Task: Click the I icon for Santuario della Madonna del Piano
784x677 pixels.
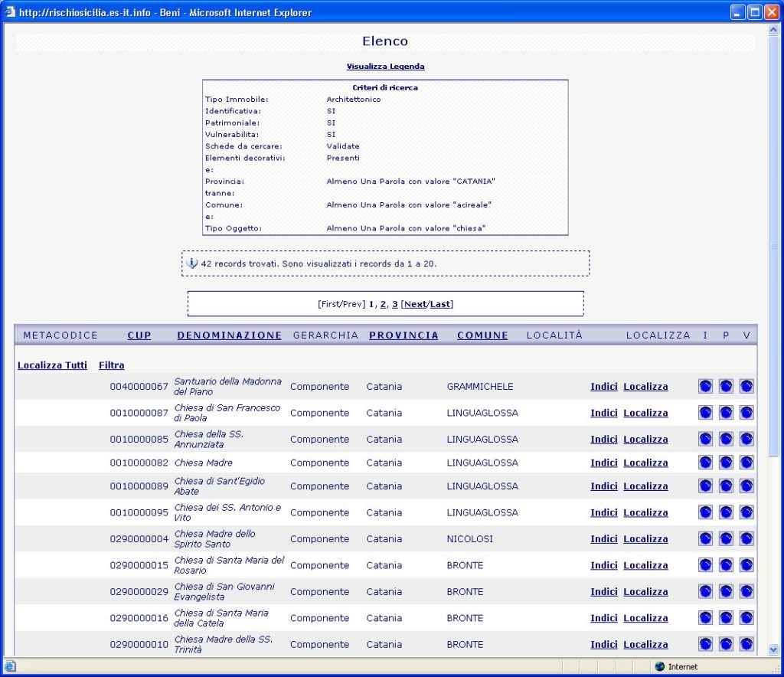Action: pos(705,387)
